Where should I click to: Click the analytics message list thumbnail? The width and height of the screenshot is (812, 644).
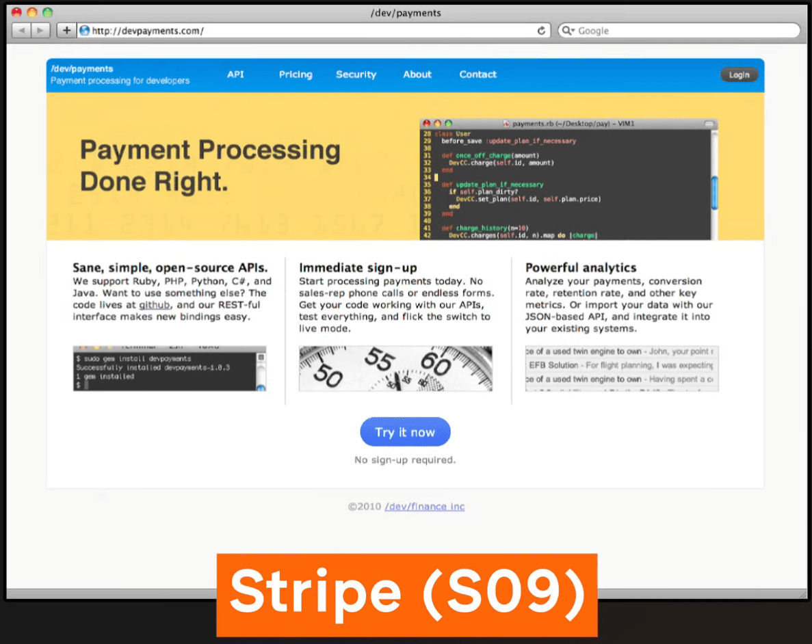pos(621,368)
